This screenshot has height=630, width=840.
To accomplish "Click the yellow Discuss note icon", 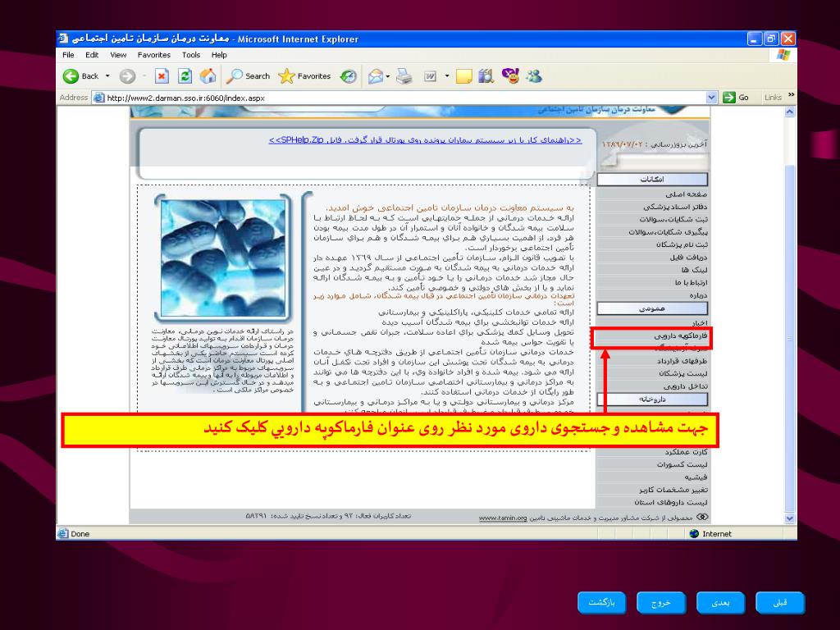I will 464,76.
